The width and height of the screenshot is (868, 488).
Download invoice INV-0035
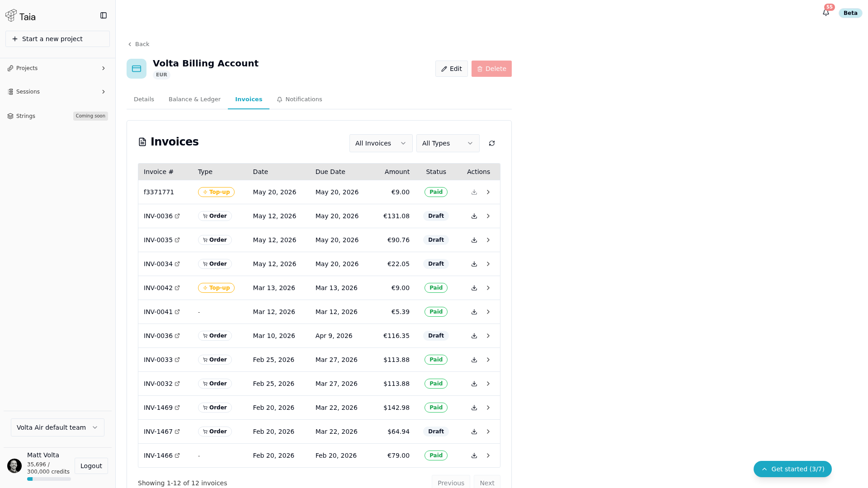474,240
